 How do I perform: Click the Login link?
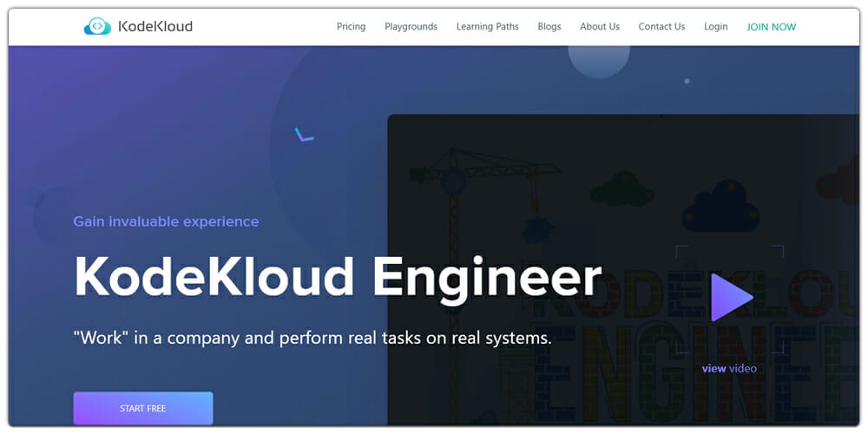click(x=715, y=27)
